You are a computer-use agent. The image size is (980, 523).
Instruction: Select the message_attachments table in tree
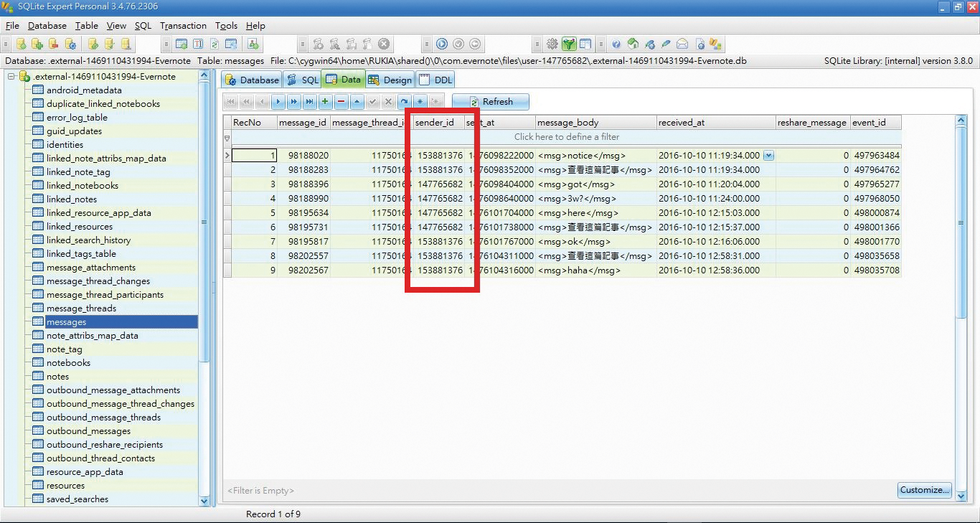[x=91, y=267]
